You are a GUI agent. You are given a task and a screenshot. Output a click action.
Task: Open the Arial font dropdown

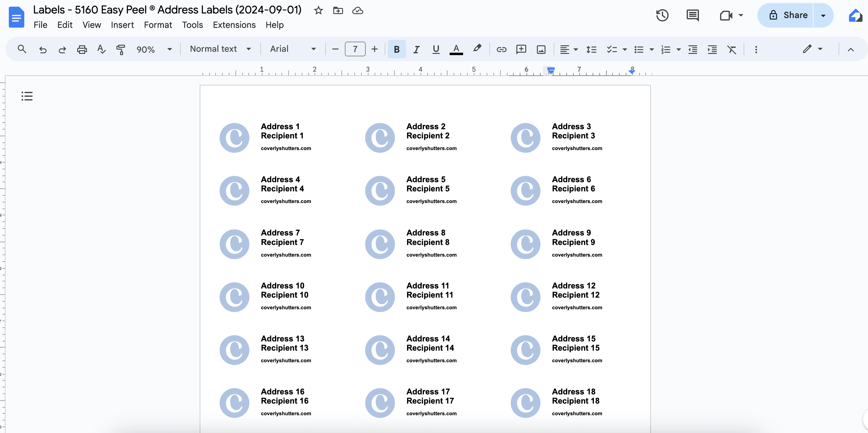[293, 49]
